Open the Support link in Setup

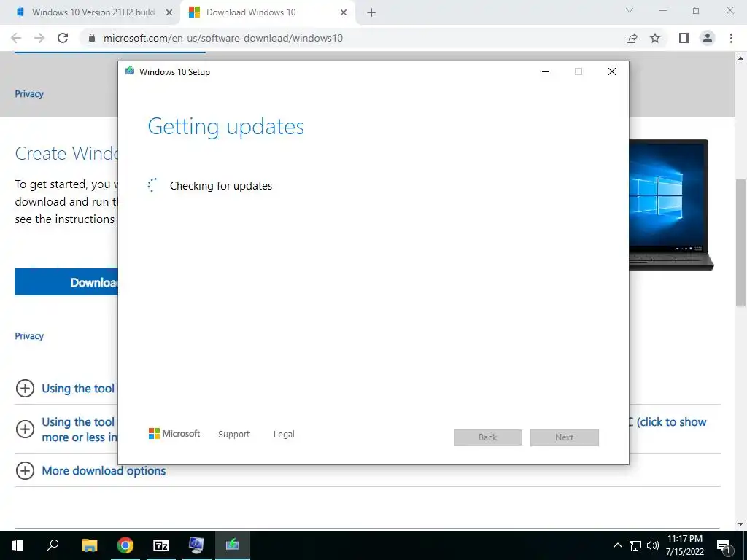[x=234, y=435]
